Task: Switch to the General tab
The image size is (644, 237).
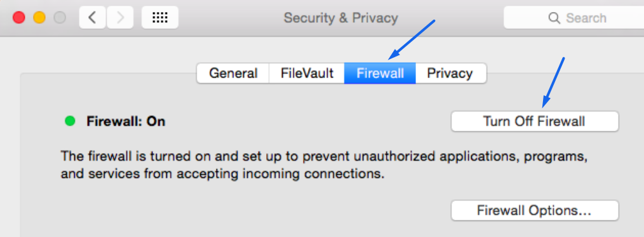Action: click(x=233, y=73)
